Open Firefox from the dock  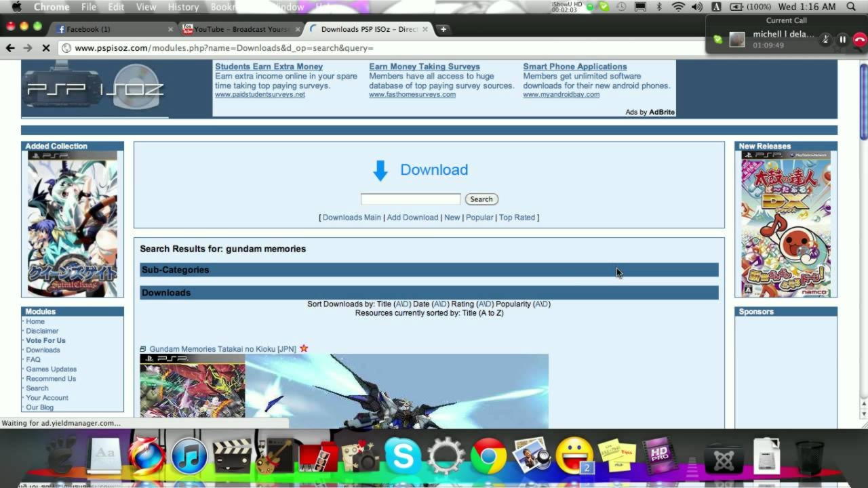(146, 455)
